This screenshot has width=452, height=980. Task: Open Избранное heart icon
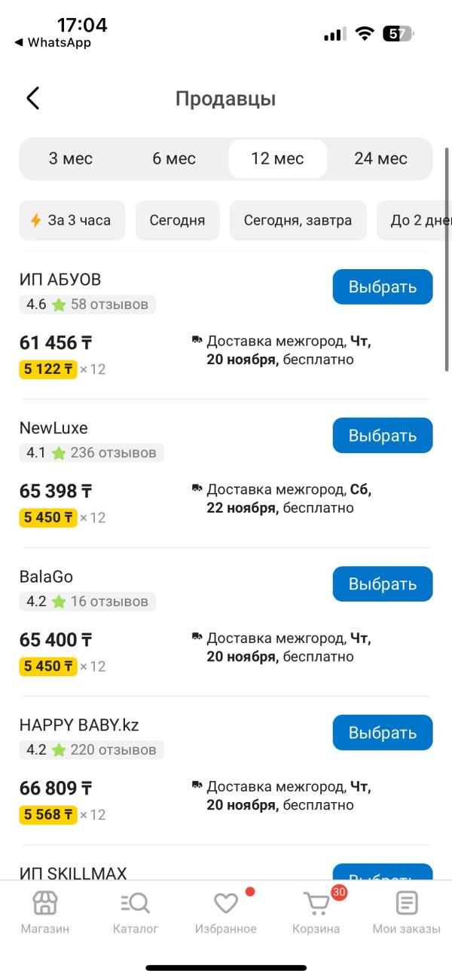226,903
